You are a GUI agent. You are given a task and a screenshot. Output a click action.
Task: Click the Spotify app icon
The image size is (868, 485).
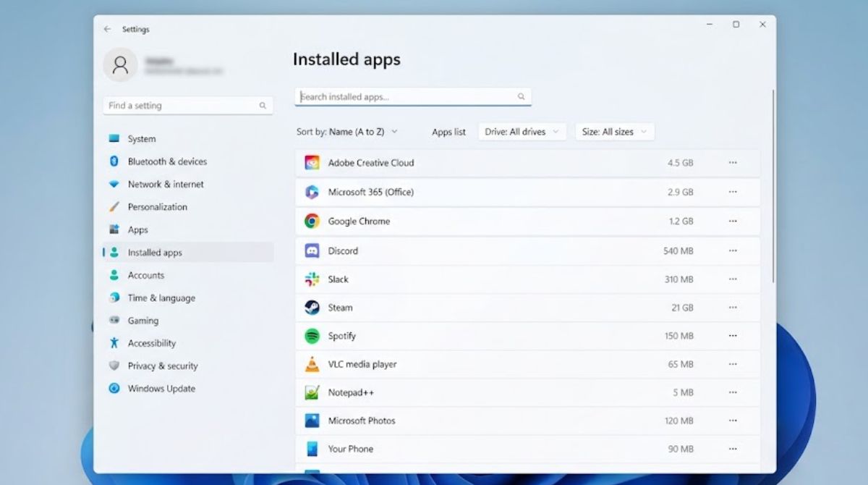[312, 336]
